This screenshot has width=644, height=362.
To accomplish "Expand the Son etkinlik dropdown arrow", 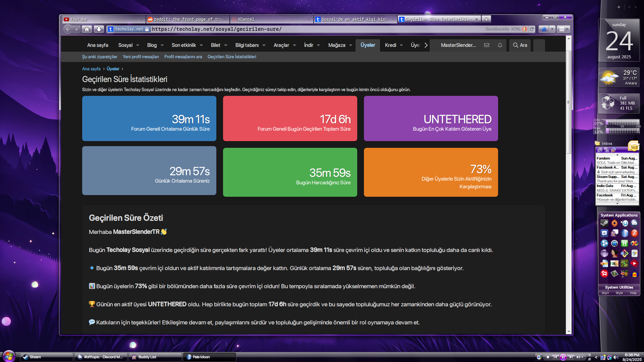I will tap(201, 45).
